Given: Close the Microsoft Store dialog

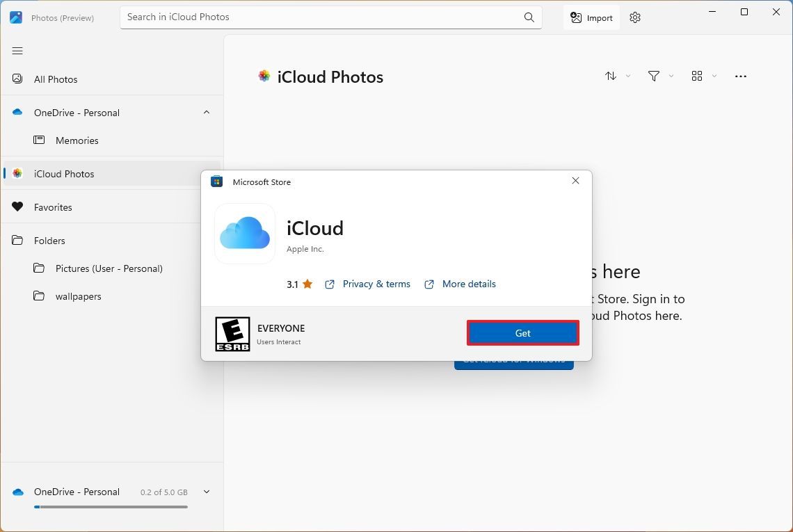Looking at the screenshot, I should [575, 181].
